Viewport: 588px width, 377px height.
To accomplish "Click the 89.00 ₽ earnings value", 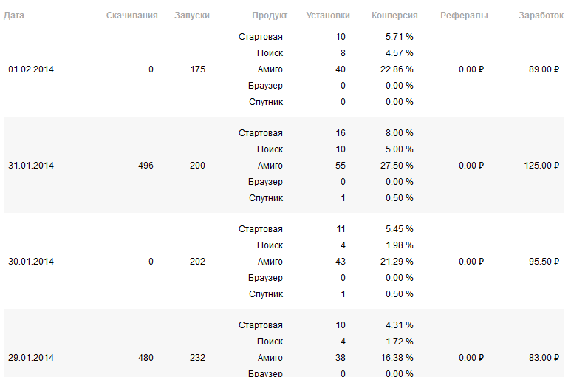I will coord(544,69).
